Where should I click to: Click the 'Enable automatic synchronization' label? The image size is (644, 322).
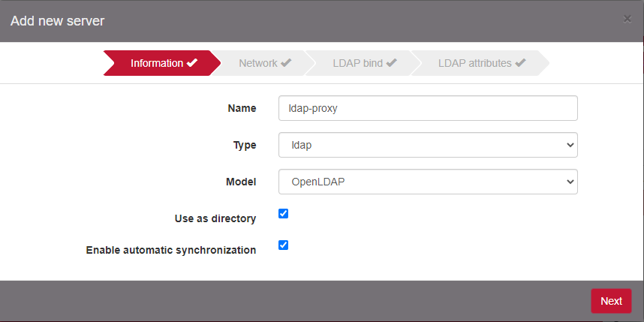pyautogui.click(x=171, y=250)
